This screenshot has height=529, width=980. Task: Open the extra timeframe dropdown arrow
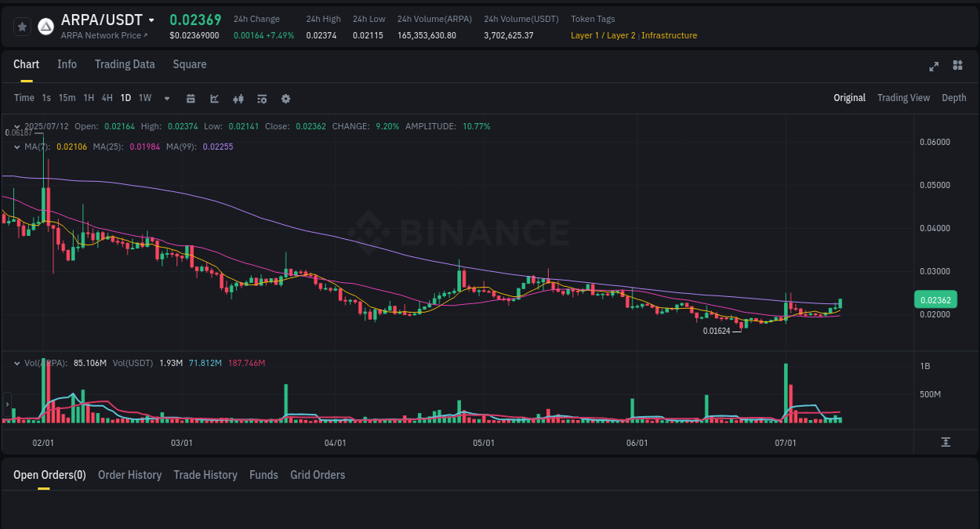point(165,98)
